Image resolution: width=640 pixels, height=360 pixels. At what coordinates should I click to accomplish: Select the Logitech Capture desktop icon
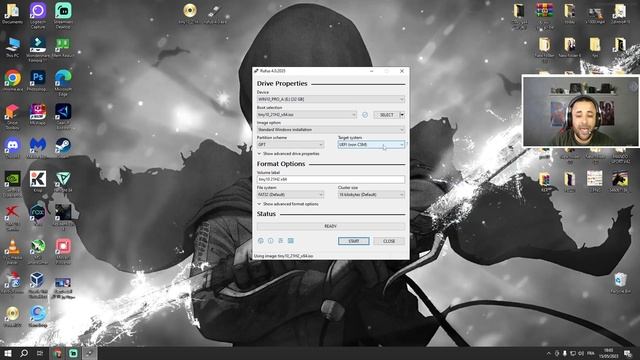38,16
